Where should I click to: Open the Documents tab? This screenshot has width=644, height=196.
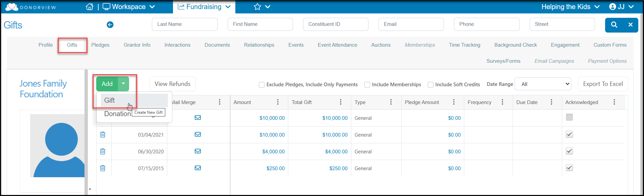tap(217, 45)
